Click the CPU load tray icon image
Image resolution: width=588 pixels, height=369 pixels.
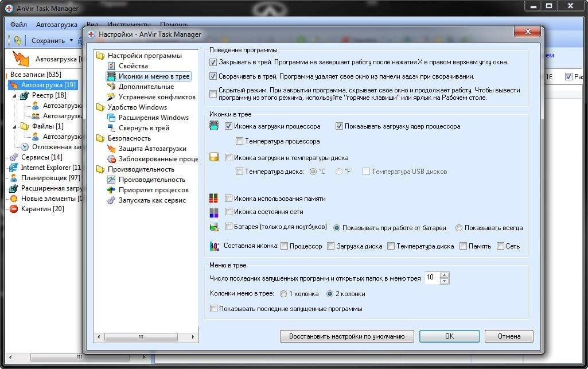click(x=214, y=126)
